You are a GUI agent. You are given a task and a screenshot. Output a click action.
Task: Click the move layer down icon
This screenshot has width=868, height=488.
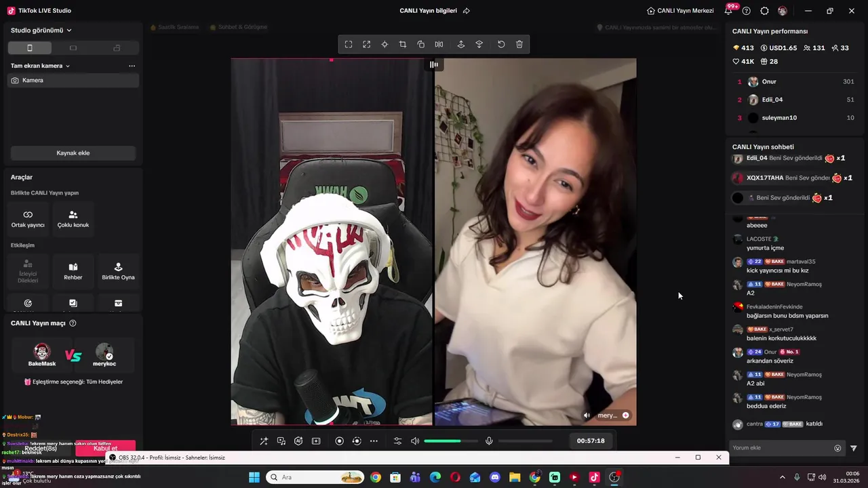[479, 44]
